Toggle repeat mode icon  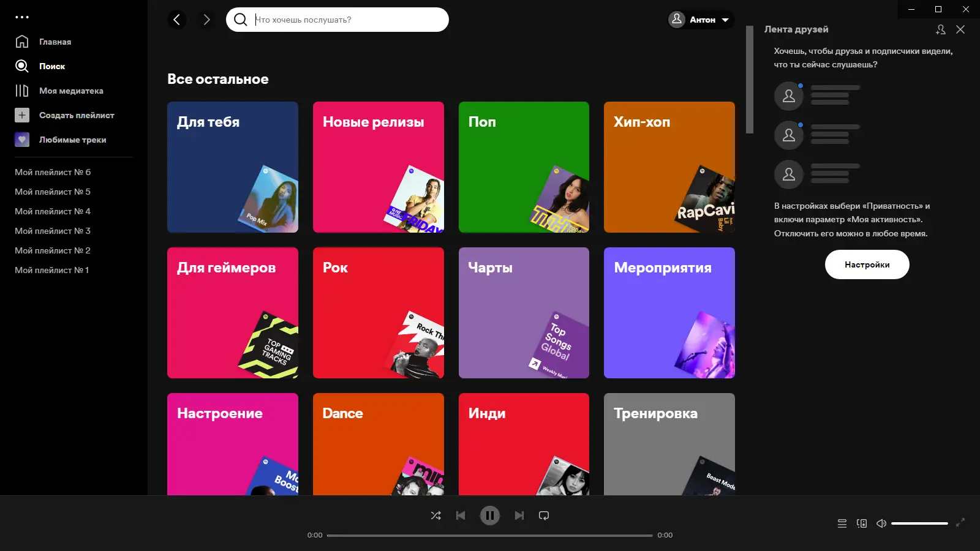(x=544, y=515)
